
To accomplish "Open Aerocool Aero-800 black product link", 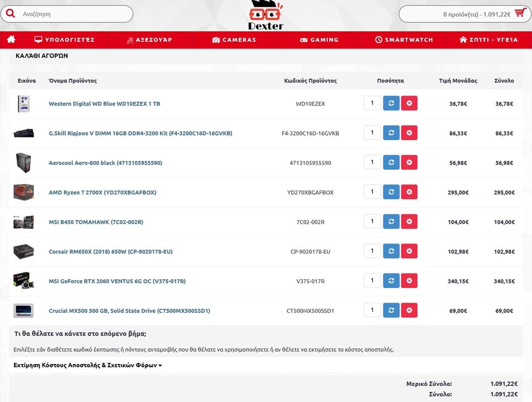I will point(106,162).
